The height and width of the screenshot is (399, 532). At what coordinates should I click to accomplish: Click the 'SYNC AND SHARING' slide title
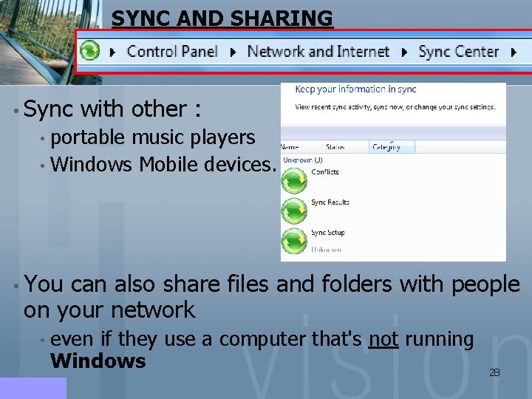[x=222, y=18]
